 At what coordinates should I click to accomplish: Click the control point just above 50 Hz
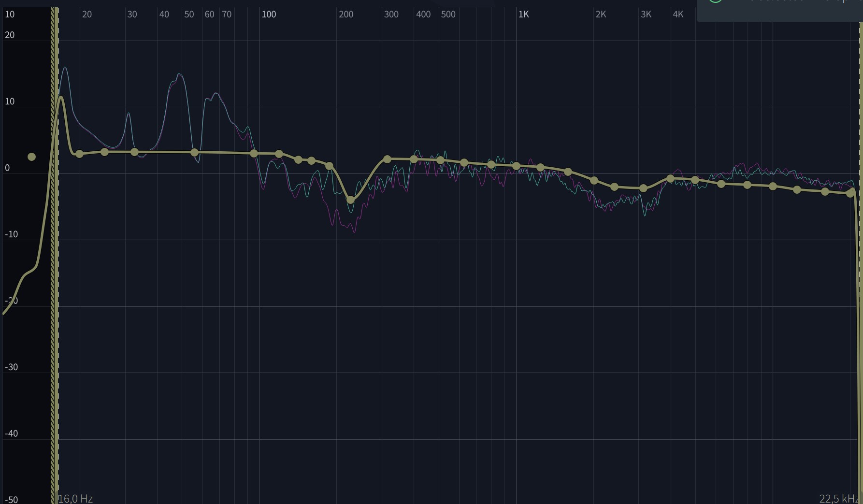194,153
